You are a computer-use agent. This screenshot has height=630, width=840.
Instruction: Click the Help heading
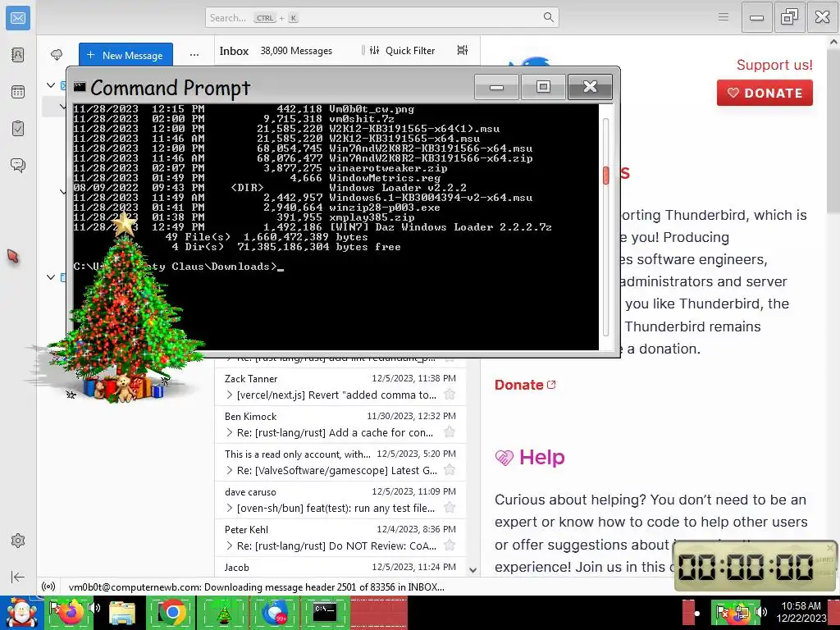click(541, 457)
